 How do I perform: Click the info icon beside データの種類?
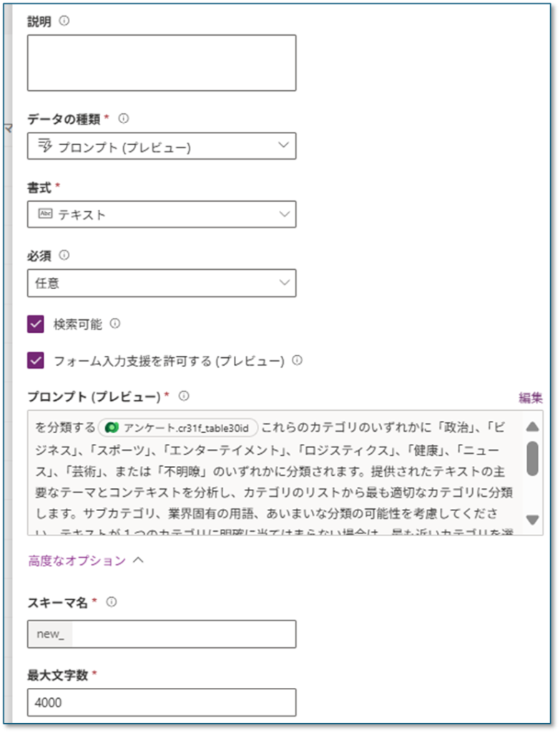(x=123, y=119)
